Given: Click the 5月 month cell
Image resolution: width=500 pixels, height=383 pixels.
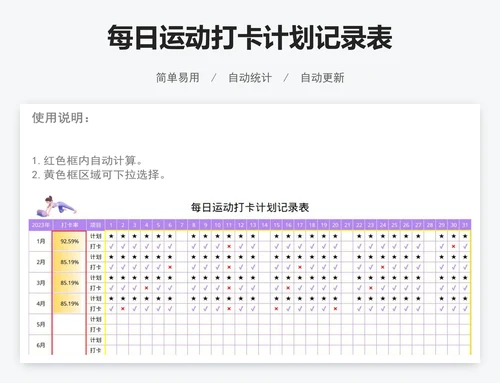Looking at the screenshot, I should 40,324.
